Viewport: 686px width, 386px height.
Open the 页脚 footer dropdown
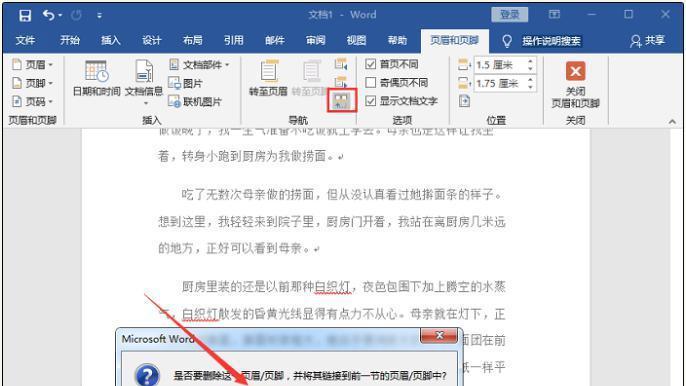[33, 83]
